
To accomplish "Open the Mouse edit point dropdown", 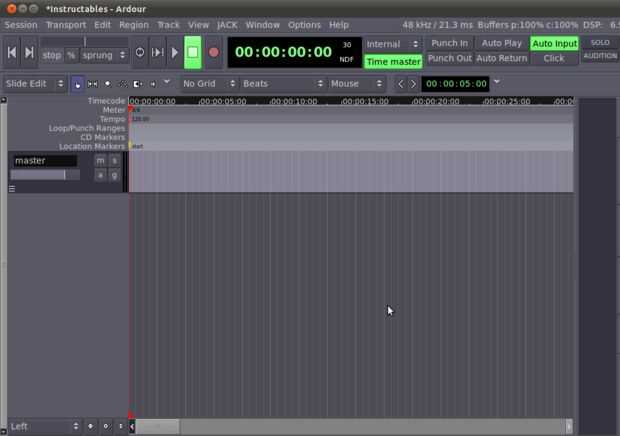I will click(x=356, y=84).
